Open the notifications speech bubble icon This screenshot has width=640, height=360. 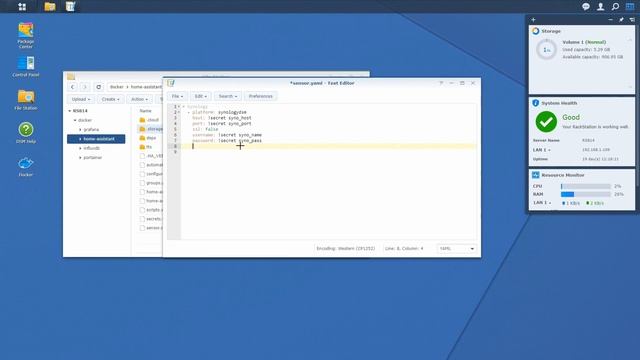coord(586,7)
